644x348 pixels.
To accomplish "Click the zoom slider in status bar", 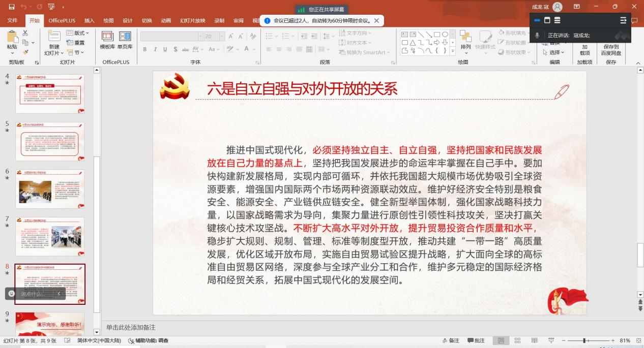I will [x=585, y=340].
